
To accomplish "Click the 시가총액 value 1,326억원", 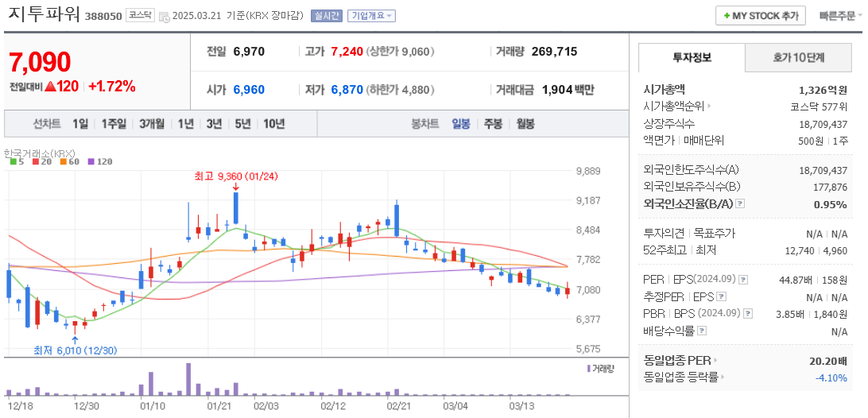I will pos(823,90).
